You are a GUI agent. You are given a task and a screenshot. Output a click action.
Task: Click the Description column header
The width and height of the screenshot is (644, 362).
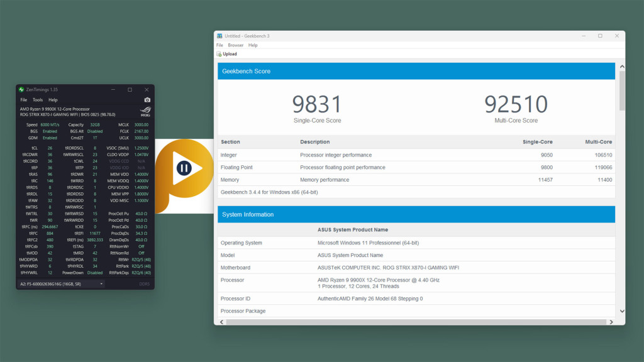coord(314,142)
